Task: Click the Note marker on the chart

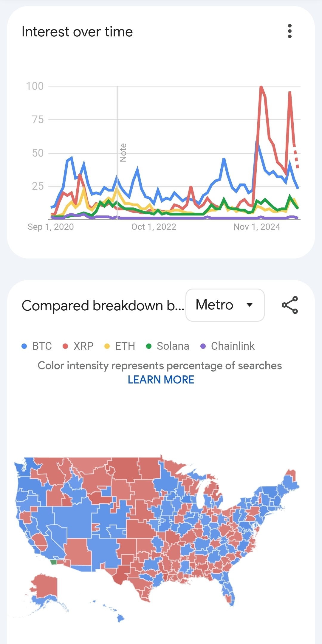Action: pyautogui.click(x=123, y=152)
